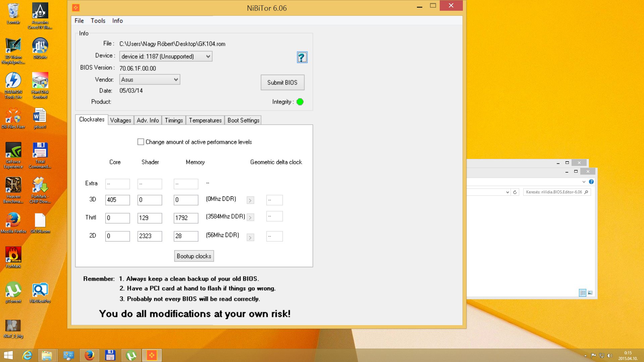Click the Submit BIOS button
Screen dimensions: 644x362
click(x=282, y=82)
